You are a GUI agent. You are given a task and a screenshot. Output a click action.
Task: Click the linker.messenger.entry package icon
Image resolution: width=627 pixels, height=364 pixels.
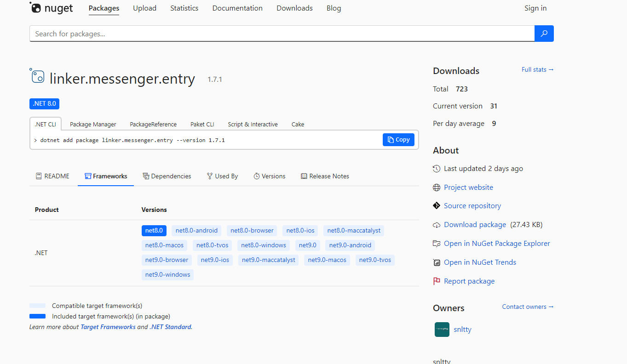[x=37, y=76]
